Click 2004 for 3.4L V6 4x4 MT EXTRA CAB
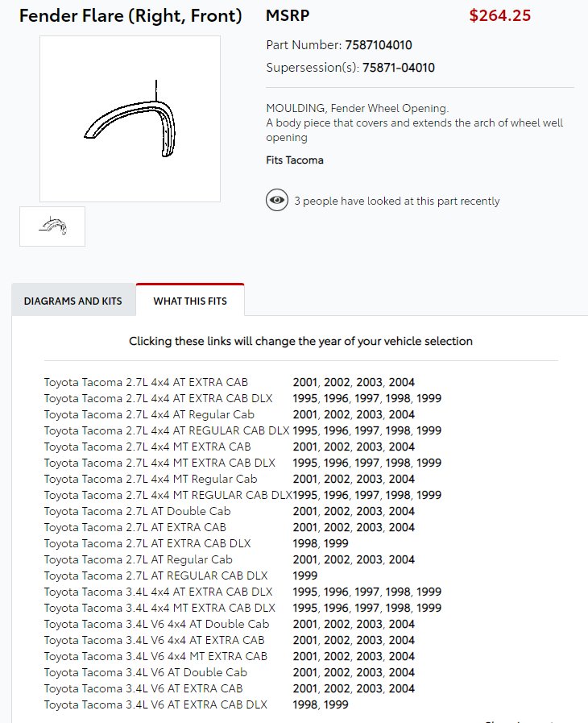This screenshot has width=588, height=723. [402, 656]
